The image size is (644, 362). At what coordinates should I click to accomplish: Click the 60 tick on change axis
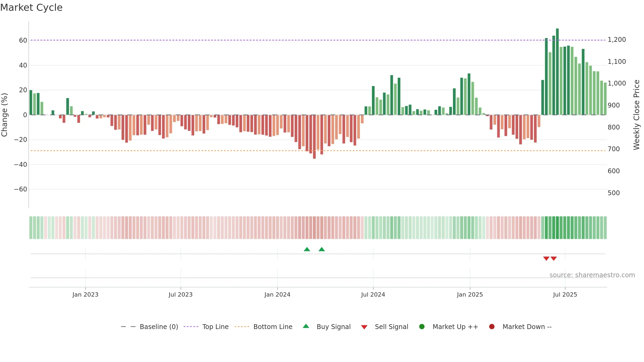click(23, 40)
